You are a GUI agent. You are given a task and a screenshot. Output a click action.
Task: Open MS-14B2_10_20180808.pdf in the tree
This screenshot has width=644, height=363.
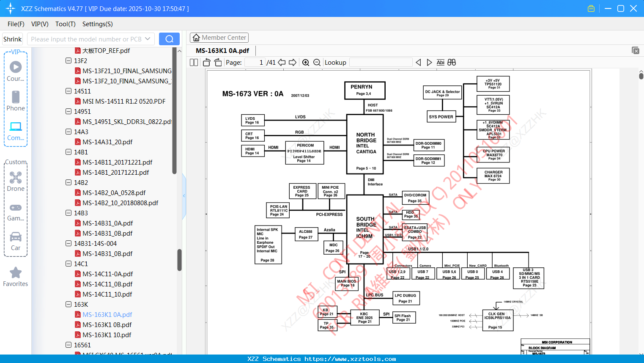(121, 203)
